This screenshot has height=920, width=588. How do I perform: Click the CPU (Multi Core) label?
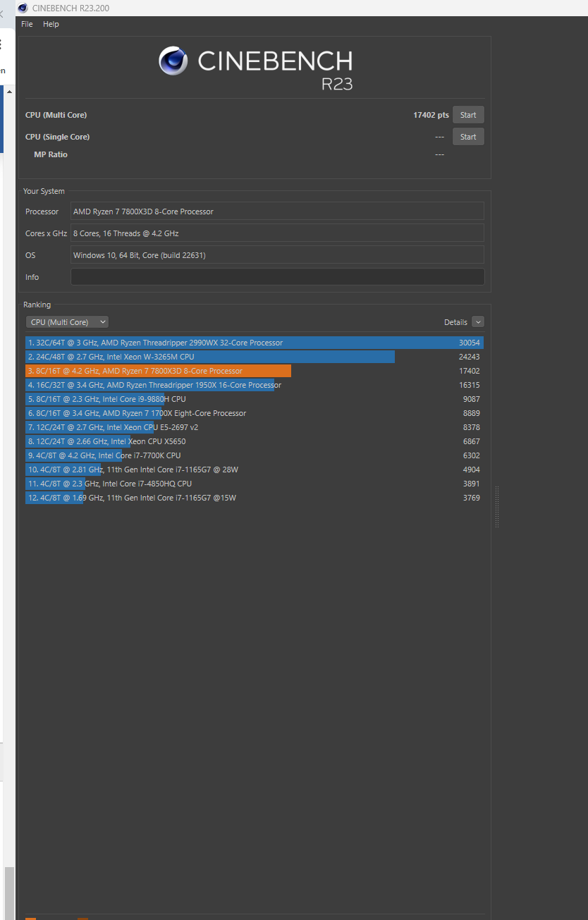coord(56,115)
